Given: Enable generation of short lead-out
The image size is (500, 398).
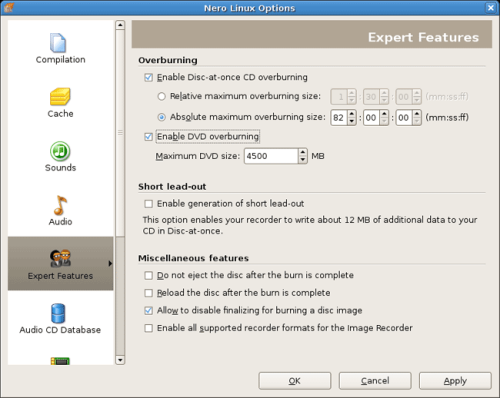Looking at the screenshot, I should 148,204.
